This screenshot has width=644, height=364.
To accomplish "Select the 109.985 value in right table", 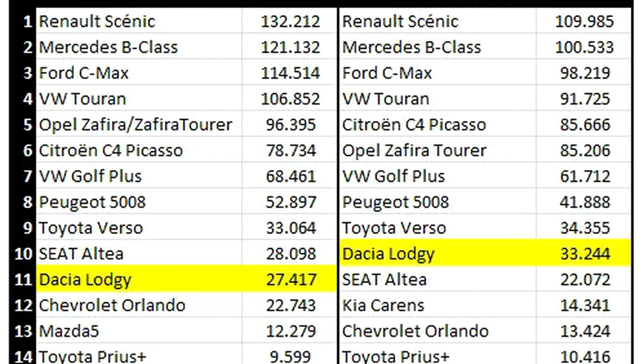I will (x=584, y=21).
